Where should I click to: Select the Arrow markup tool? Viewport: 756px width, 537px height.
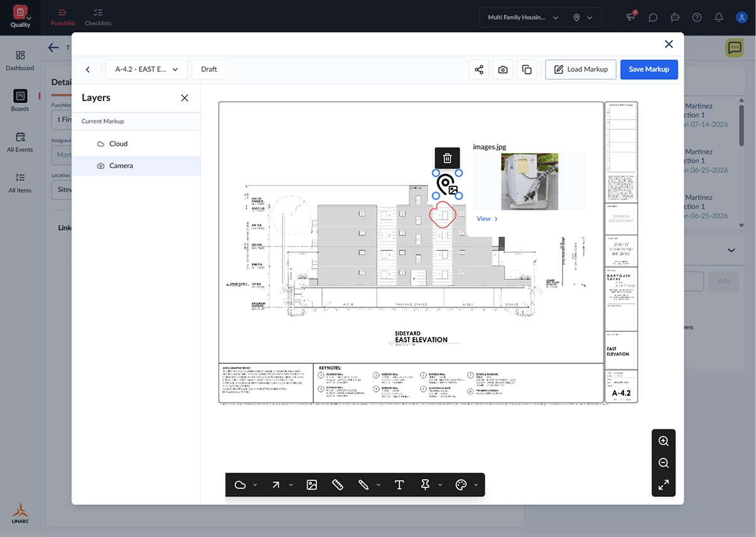276,485
